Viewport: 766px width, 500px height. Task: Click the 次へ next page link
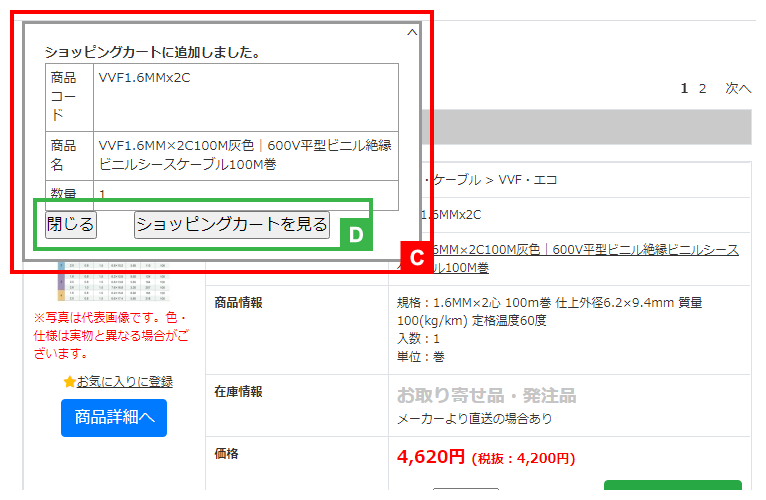point(738,88)
